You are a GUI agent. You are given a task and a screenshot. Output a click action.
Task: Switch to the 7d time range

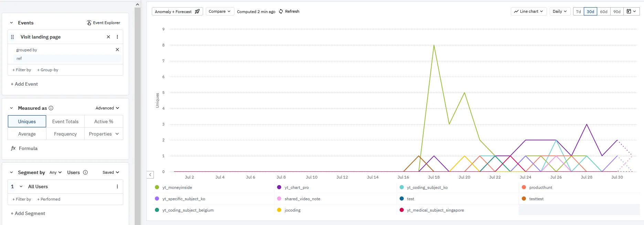579,11
